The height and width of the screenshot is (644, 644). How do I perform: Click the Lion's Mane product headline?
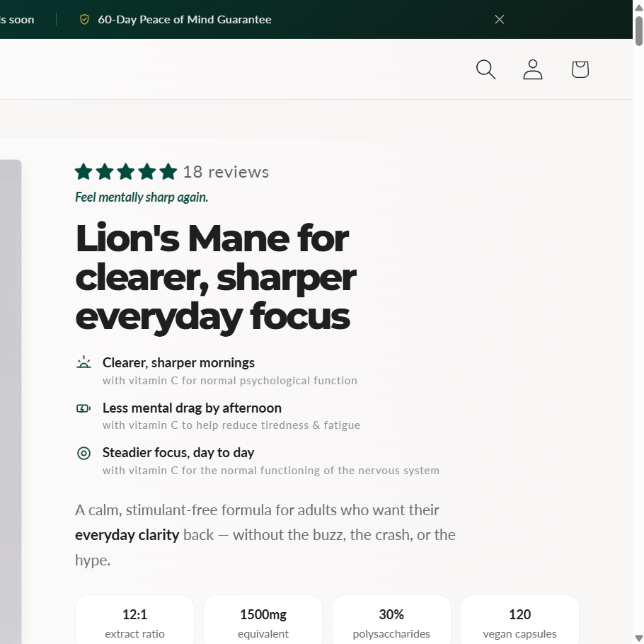(216, 277)
